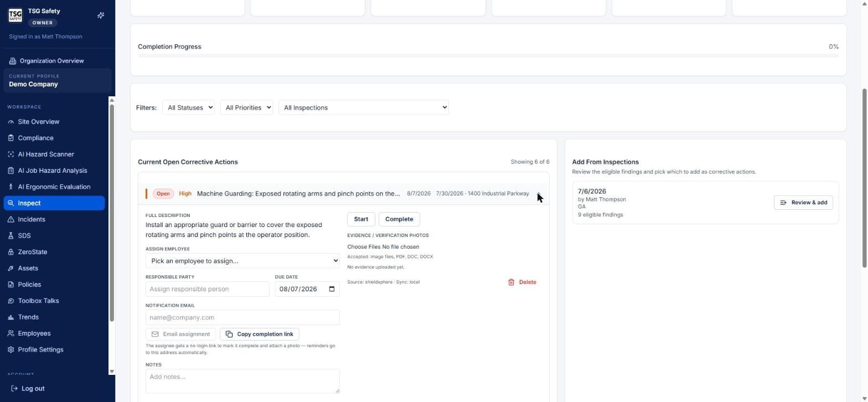This screenshot has width=868, height=402.
Task: Click the 9 eligible findings text
Action: coord(601,215)
